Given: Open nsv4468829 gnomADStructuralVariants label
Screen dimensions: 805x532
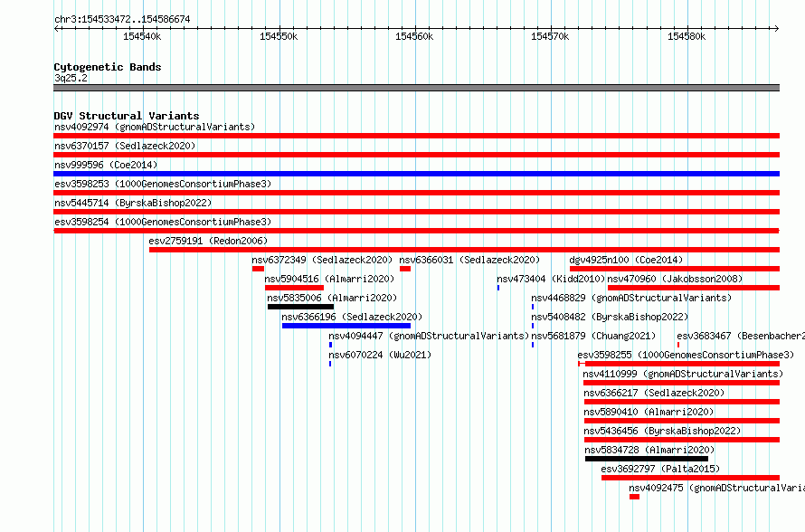Looking at the screenshot, I should [631, 298].
